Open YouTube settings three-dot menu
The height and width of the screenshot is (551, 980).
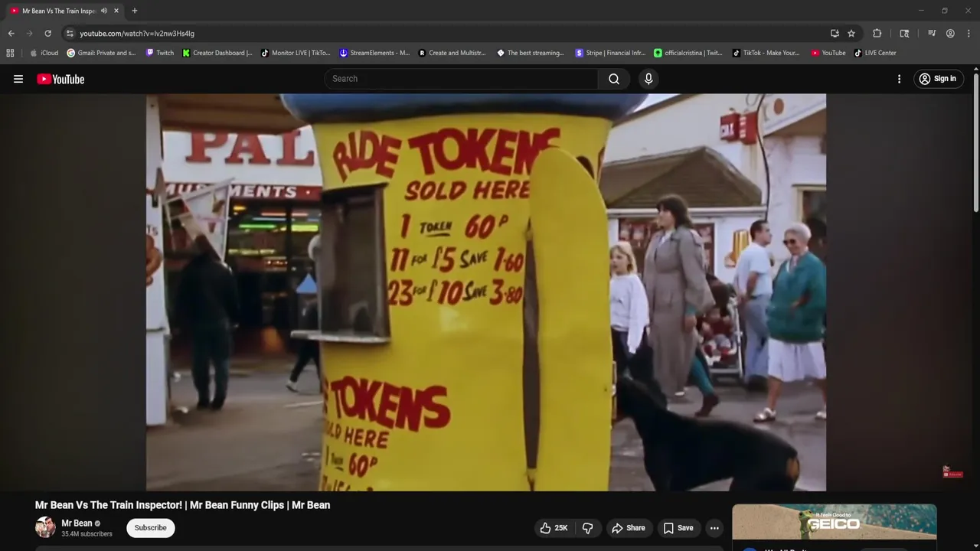(899, 79)
